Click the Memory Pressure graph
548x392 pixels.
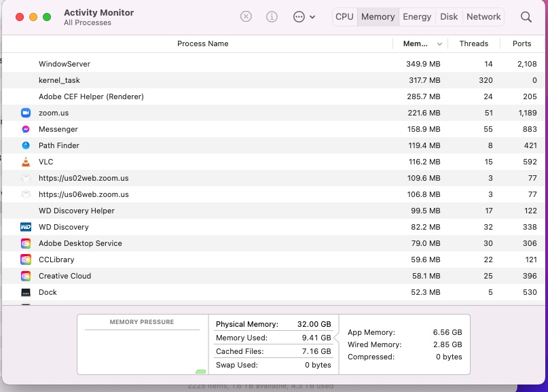click(x=142, y=352)
